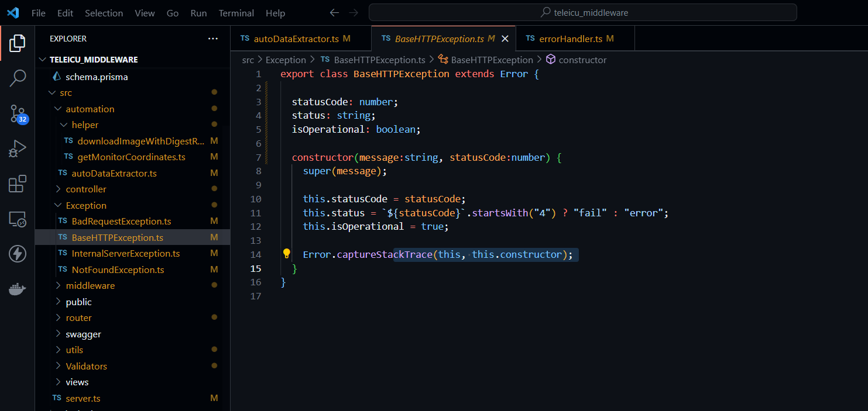Open Source Control with 32 changes
868x411 pixels.
[x=18, y=113]
